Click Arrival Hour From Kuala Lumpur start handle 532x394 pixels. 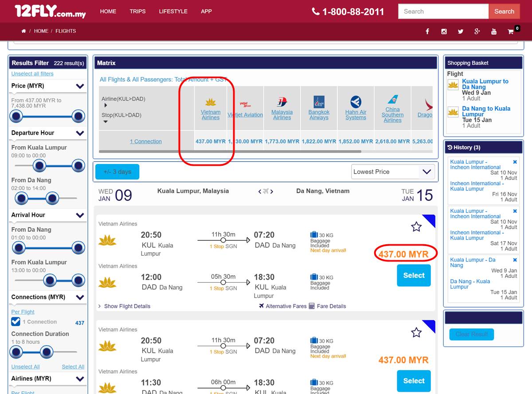[x=50, y=281]
